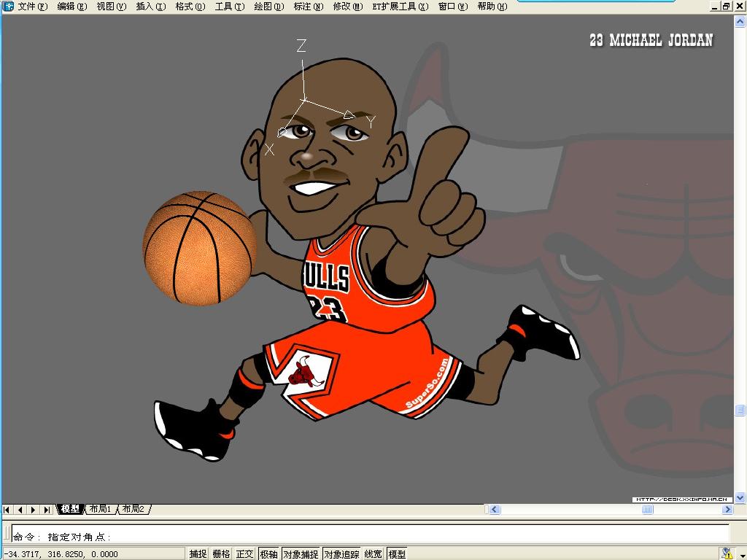
Task: Toggle 极轴 polar tracking in status bar
Action: click(x=268, y=554)
